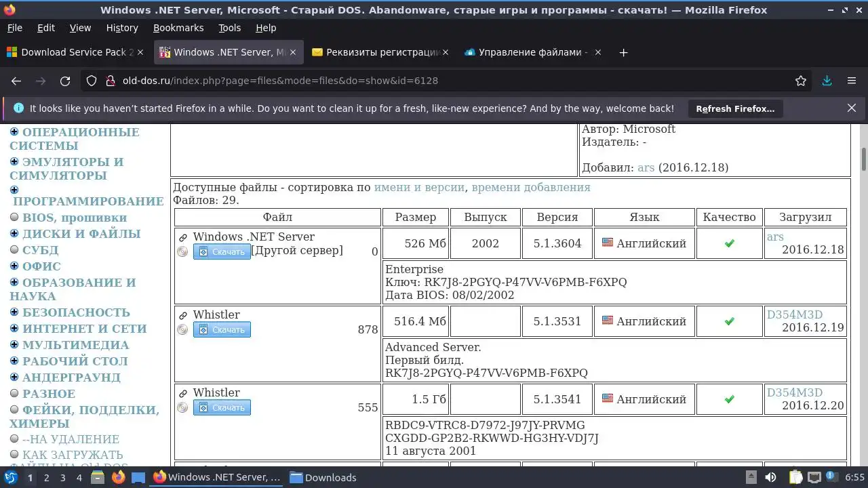The width and height of the screenshot is (868, 488).
Task: Close the Download Service Pack tab
Action: click(x=140, y=52)
